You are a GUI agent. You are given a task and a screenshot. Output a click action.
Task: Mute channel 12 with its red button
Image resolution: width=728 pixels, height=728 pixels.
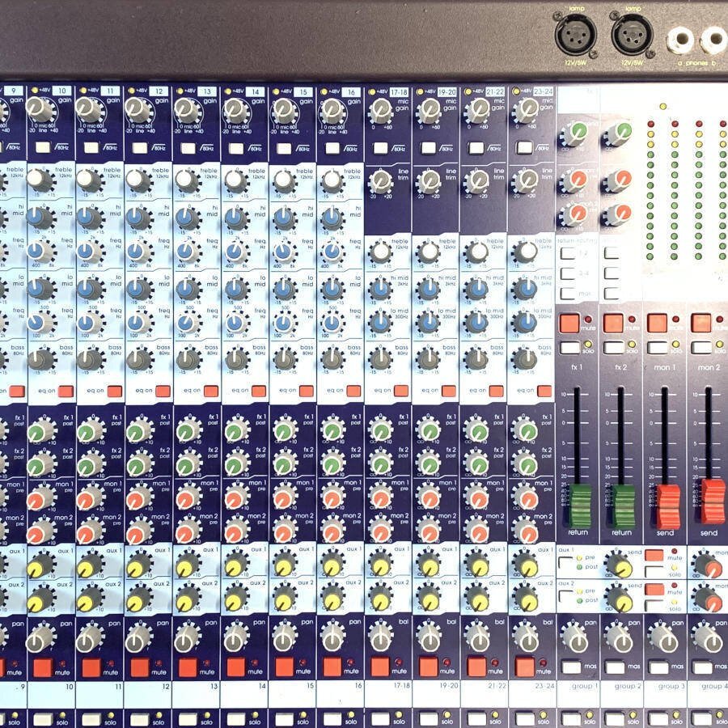pos(139,667)
